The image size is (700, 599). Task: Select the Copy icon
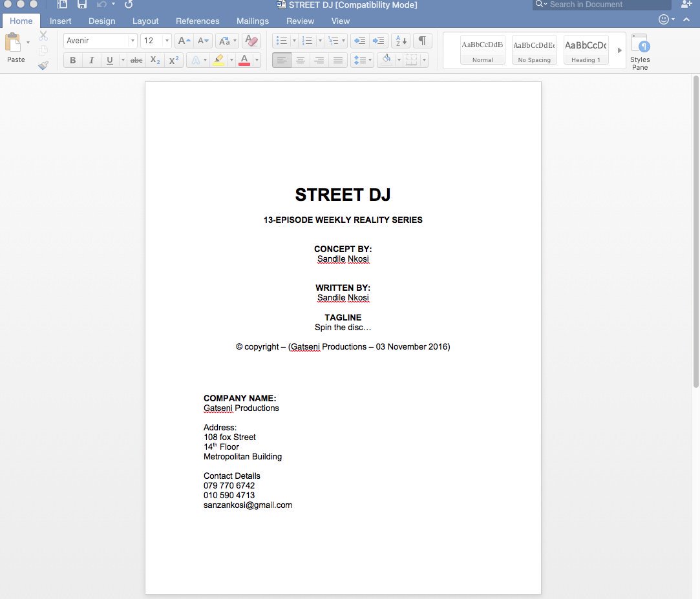(x=43, y=50)
